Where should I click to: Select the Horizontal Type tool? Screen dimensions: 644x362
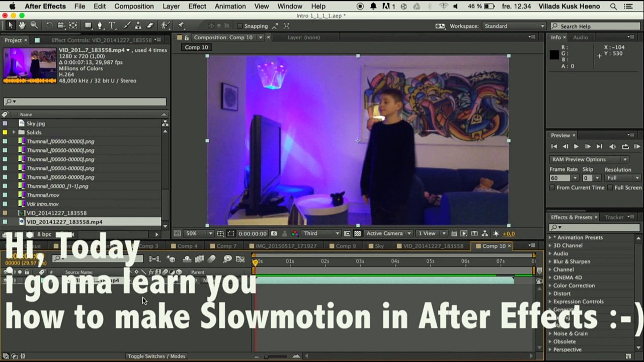point(112,26)
